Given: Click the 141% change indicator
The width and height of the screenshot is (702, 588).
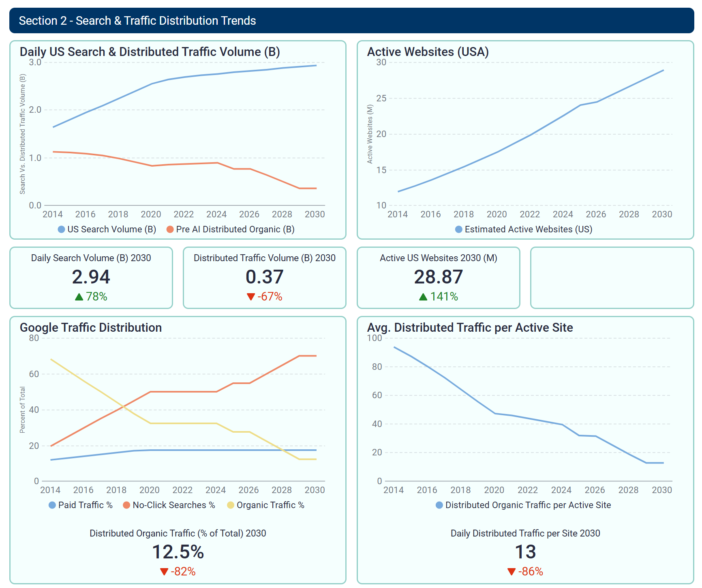Looking at the screenshot, I should click(x=444, y=297).
